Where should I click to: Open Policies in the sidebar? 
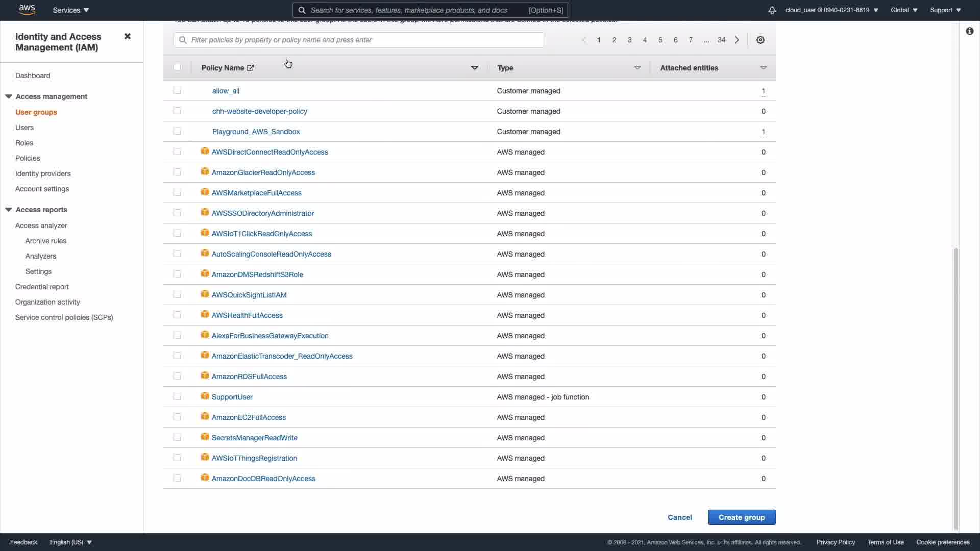28,158
